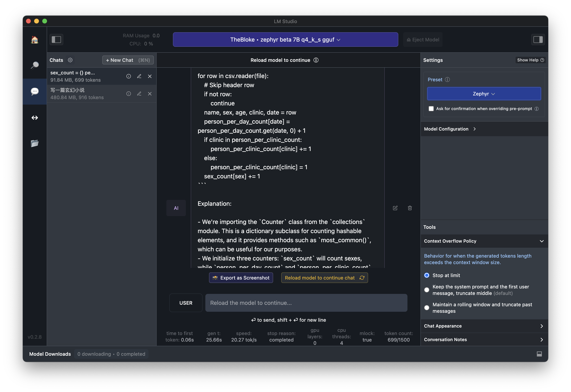The height and width of the screenshot is (392, 571).
Task: Delete the AI message with trash icon
Action: 410,208
